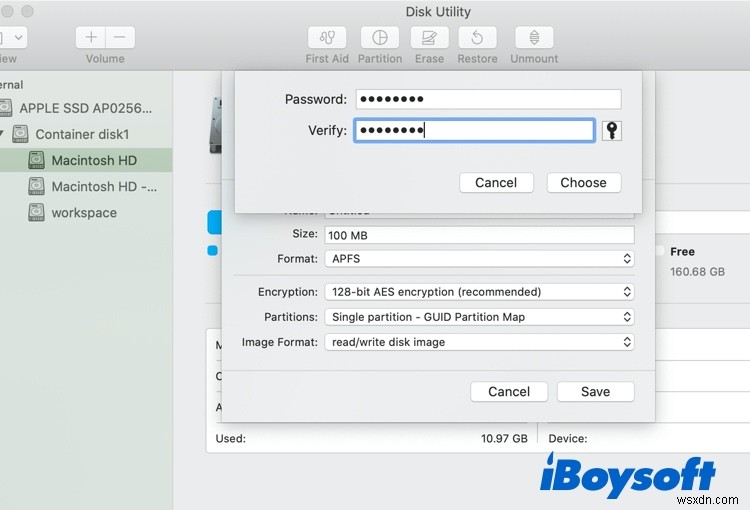
Task: Open the Encryption dropdown
Action: pos(480,292)
